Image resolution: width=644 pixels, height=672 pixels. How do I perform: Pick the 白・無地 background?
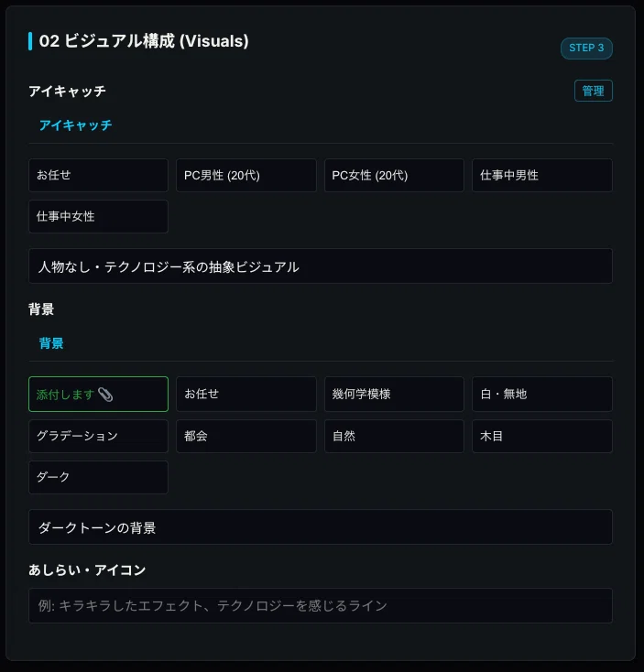click(542, 395)
